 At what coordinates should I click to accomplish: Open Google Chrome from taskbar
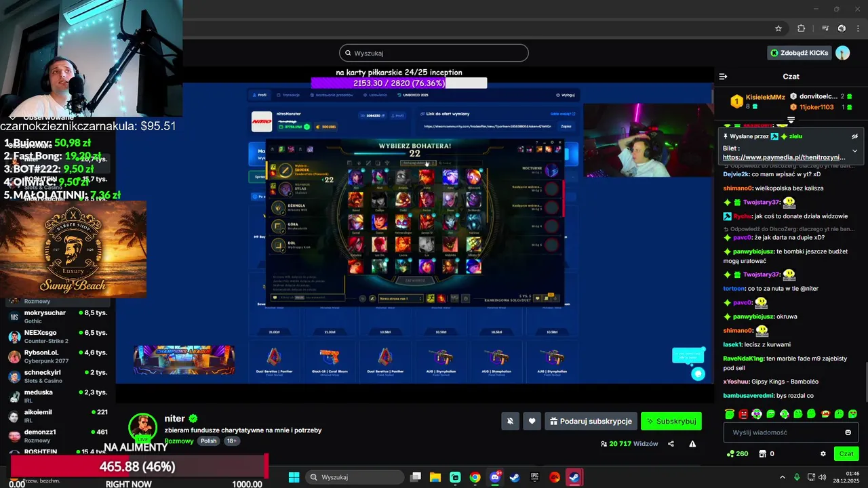click(x=475, y=477)
